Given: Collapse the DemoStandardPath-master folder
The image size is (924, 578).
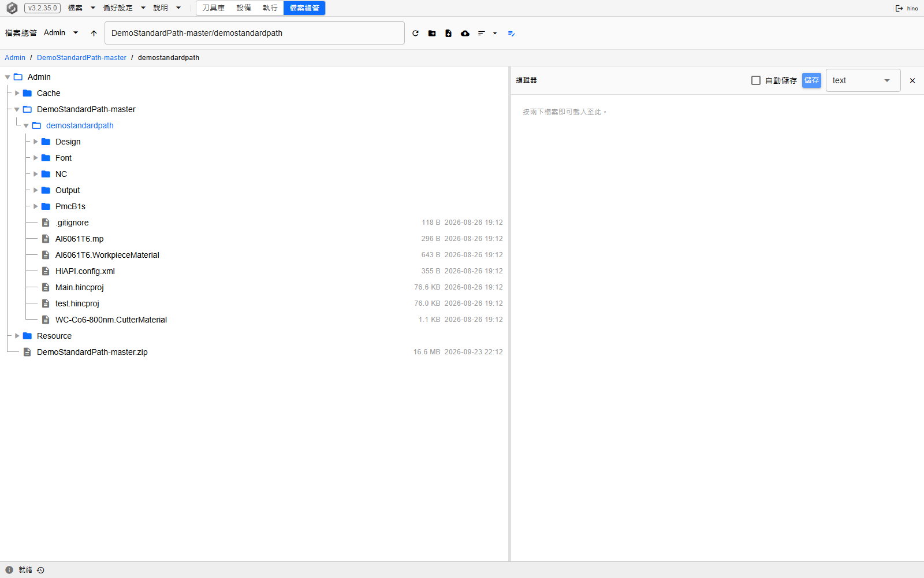Looking at the screenshot, I should (17, 109).
